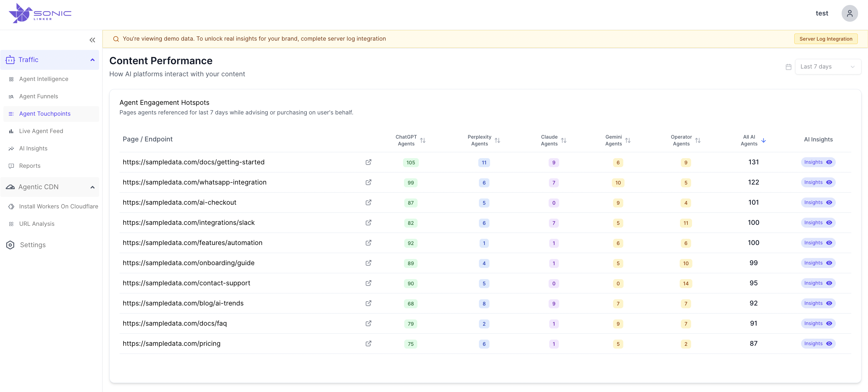Image resolution: width=868 pixels, height=392 pixels.
Task: Open external link icon for pricing page
Action: (368, 344)
